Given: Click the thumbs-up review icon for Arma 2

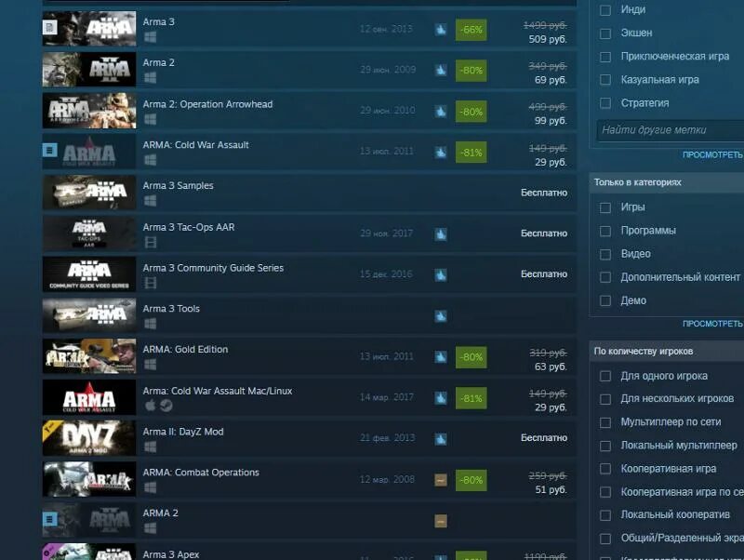Looking at the screenshot, I should 440,71.
